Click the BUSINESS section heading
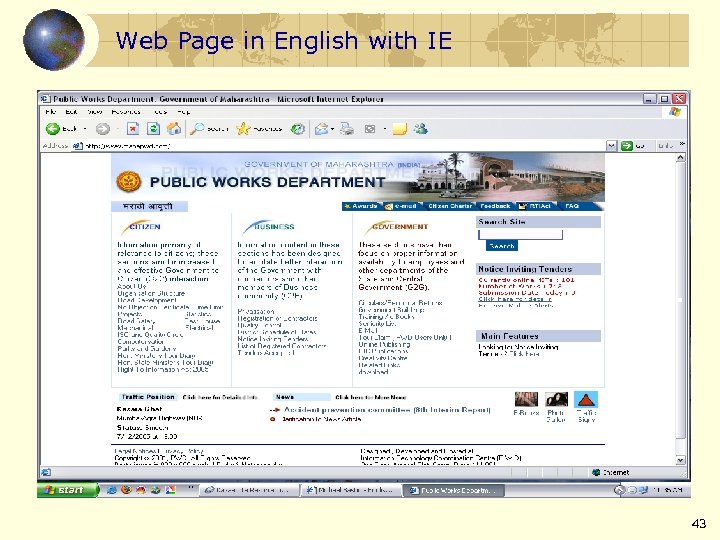This screenshot has height=540, width=720. pos(270,226)
